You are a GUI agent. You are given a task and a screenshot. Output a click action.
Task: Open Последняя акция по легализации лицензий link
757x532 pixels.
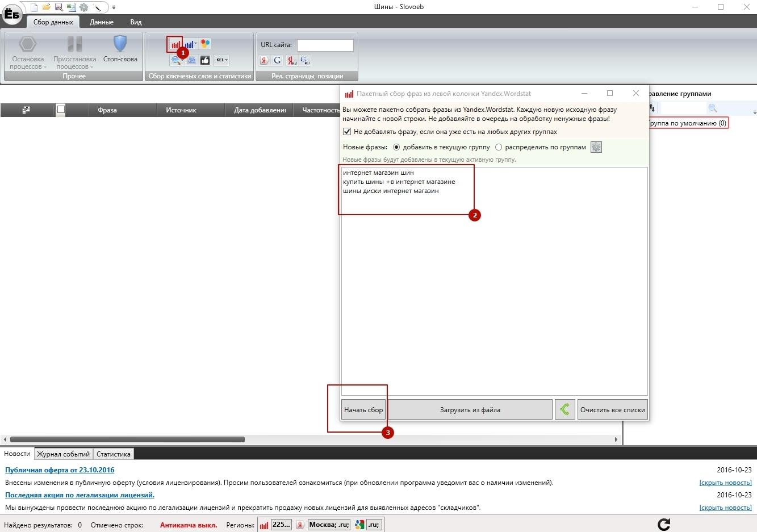click(80, 495)
